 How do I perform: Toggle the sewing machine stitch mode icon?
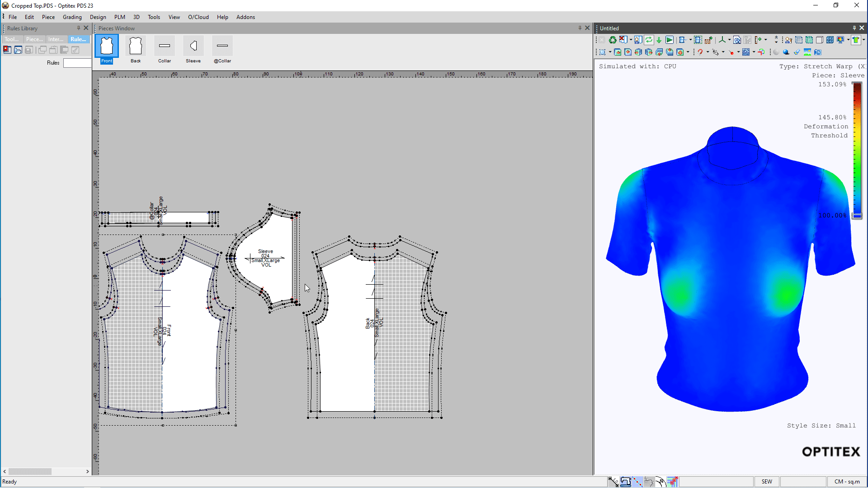pyautogui.click(x=626, y=482)
